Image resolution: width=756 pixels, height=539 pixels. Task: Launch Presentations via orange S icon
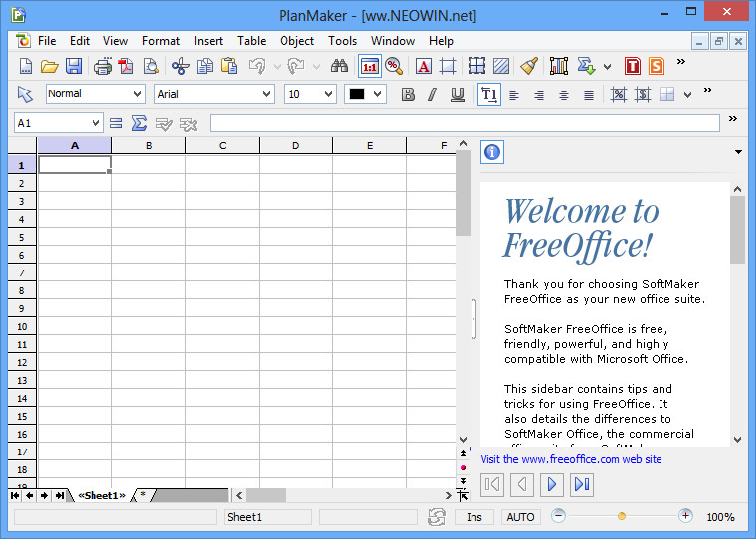pyautogui.click(x=657, y=66)
